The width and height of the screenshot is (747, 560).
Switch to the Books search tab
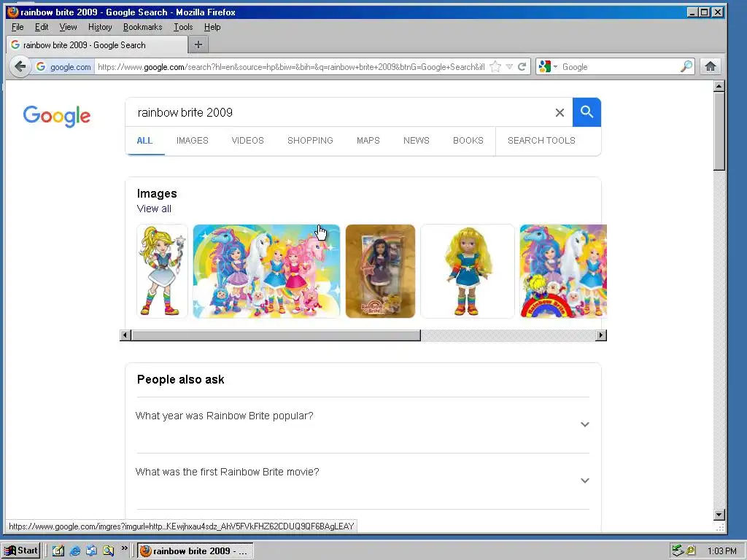(468, 141)
